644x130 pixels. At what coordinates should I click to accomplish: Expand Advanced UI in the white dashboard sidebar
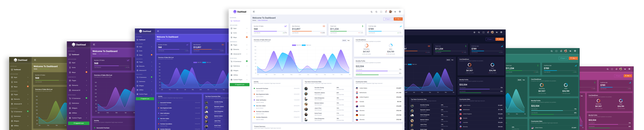[239, 54]
